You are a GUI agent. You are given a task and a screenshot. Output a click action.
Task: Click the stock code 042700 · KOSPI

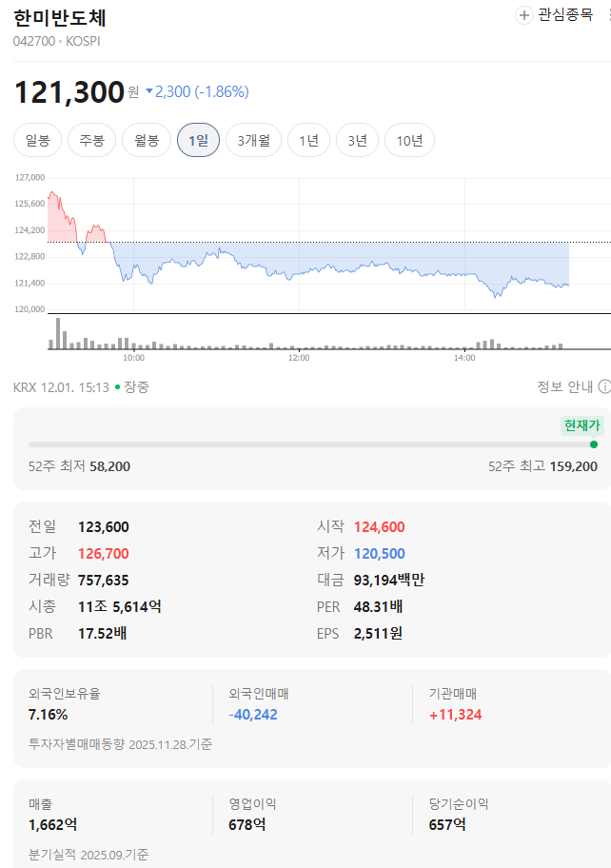point(56,42)
